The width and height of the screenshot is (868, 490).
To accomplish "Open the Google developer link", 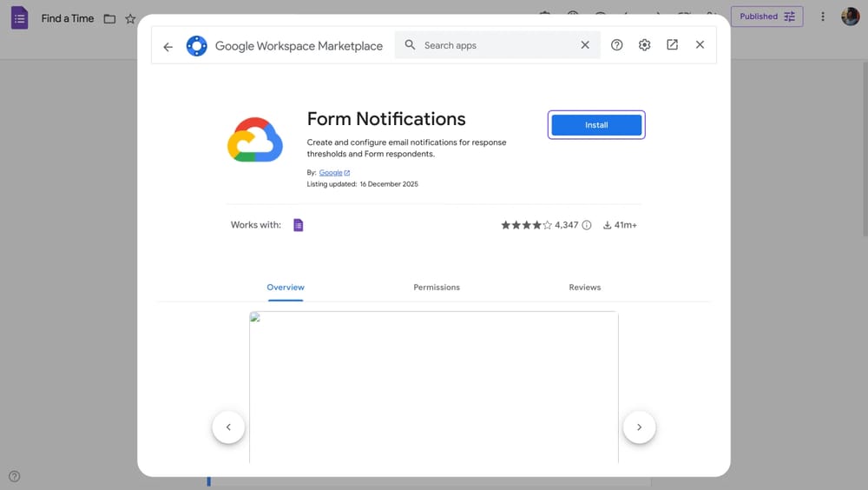I will point(331,173).
